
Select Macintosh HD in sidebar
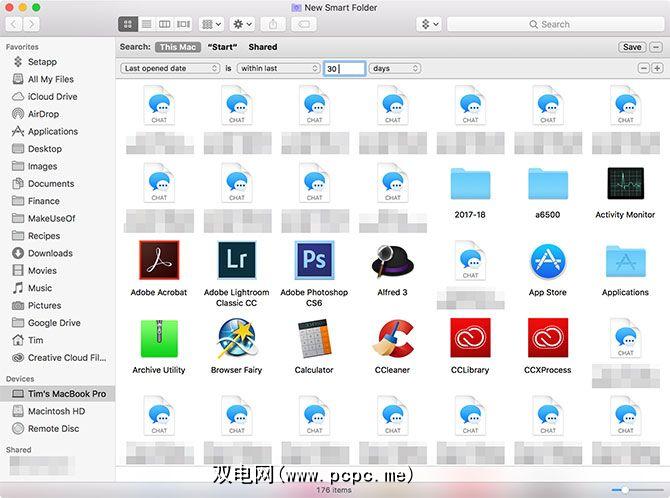click(x=49, y=411)
